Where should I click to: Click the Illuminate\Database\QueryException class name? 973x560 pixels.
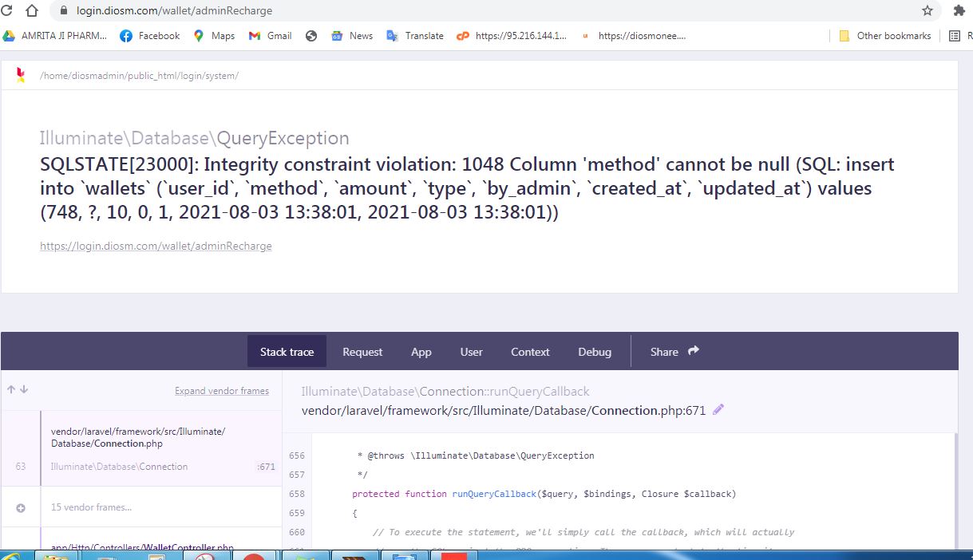[195, 137]
